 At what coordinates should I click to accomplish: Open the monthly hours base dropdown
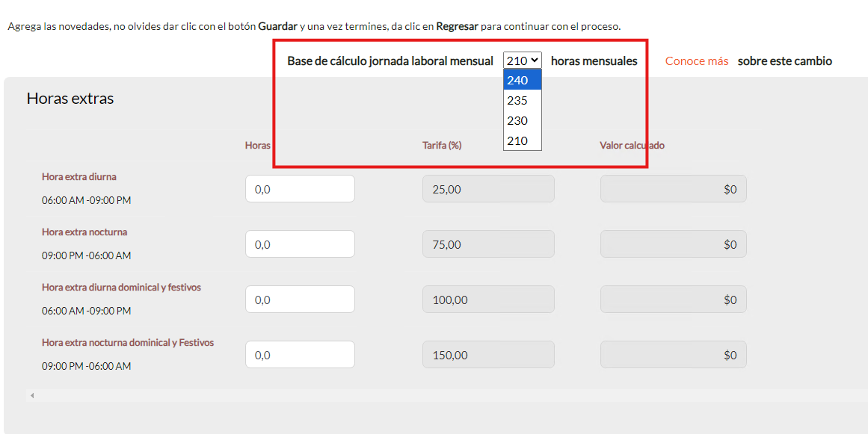tap(522, 61)
